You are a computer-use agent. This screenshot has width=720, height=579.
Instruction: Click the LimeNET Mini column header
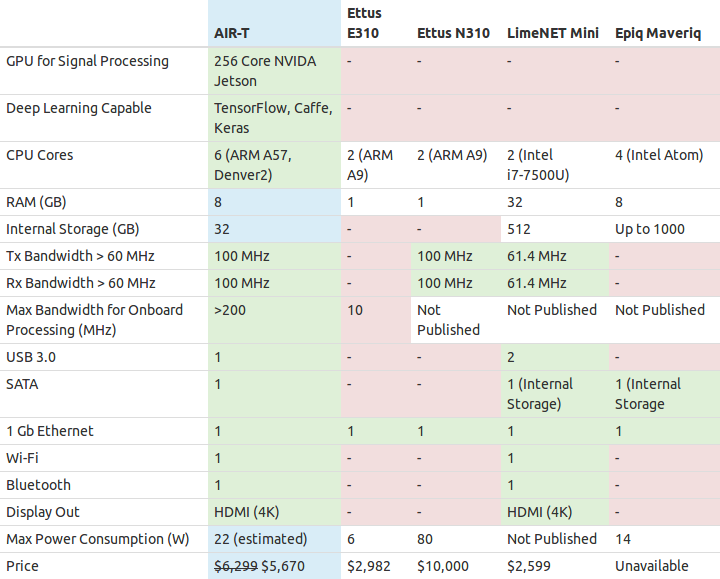point(552,33)
